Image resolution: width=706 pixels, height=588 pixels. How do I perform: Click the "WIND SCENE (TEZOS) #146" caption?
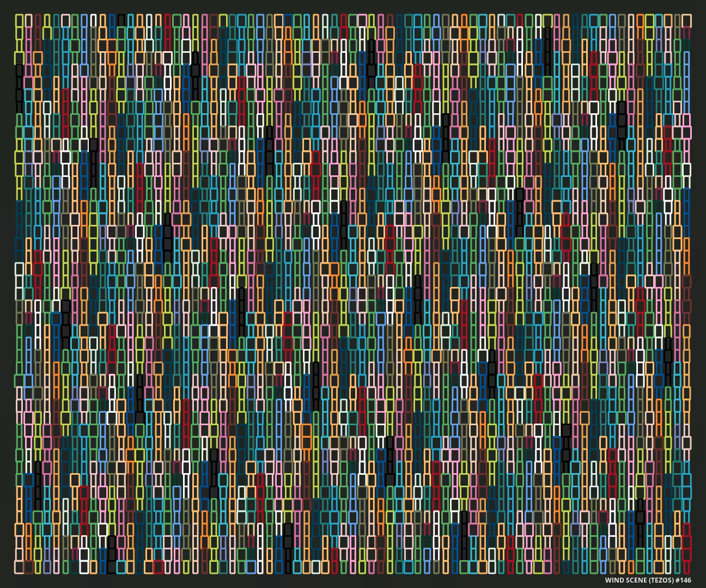tap(648, 580)
